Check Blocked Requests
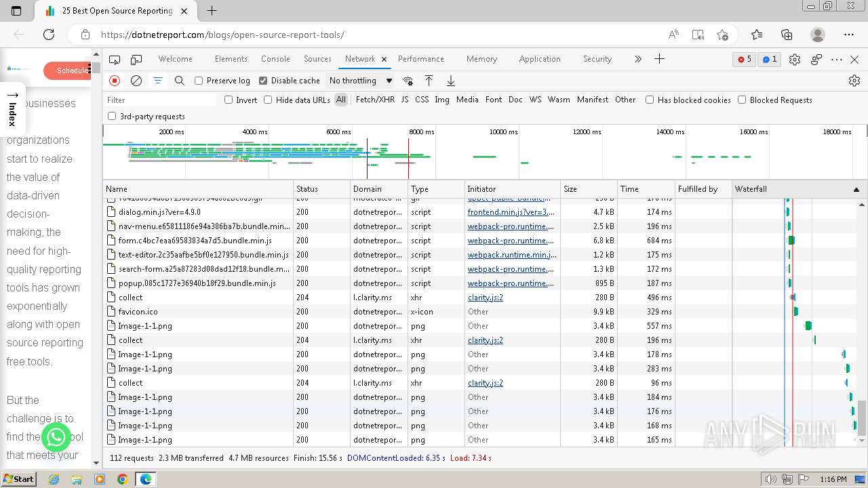Viewport: 868px width, 488px height. [x=742, y=100]
